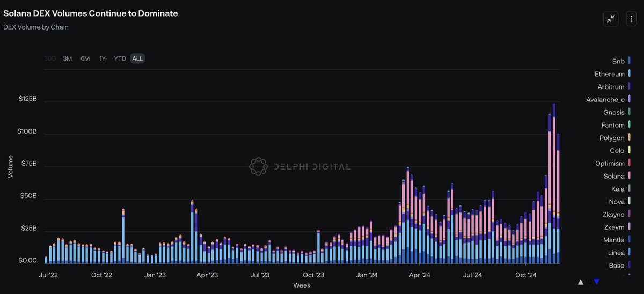The image size is (644, 294).
Task: Toggle the Arbitrum legend series
Action: (x=614, y=87)
